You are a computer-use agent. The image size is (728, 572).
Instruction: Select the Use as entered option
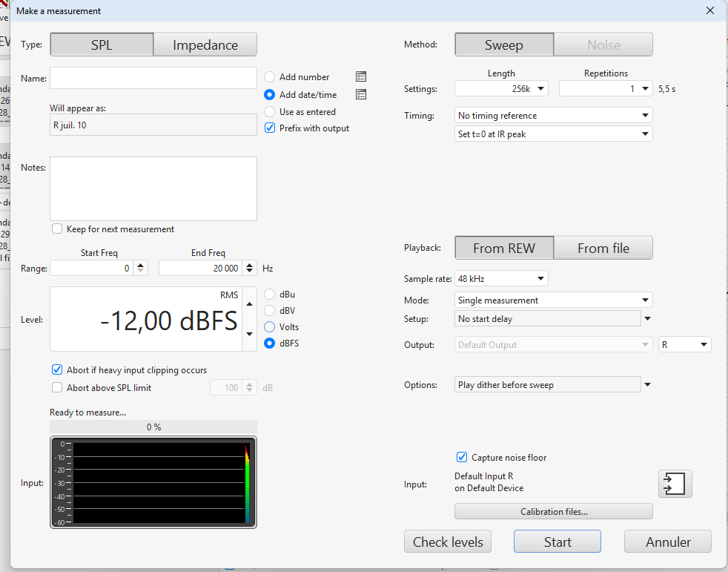[269, 112]
